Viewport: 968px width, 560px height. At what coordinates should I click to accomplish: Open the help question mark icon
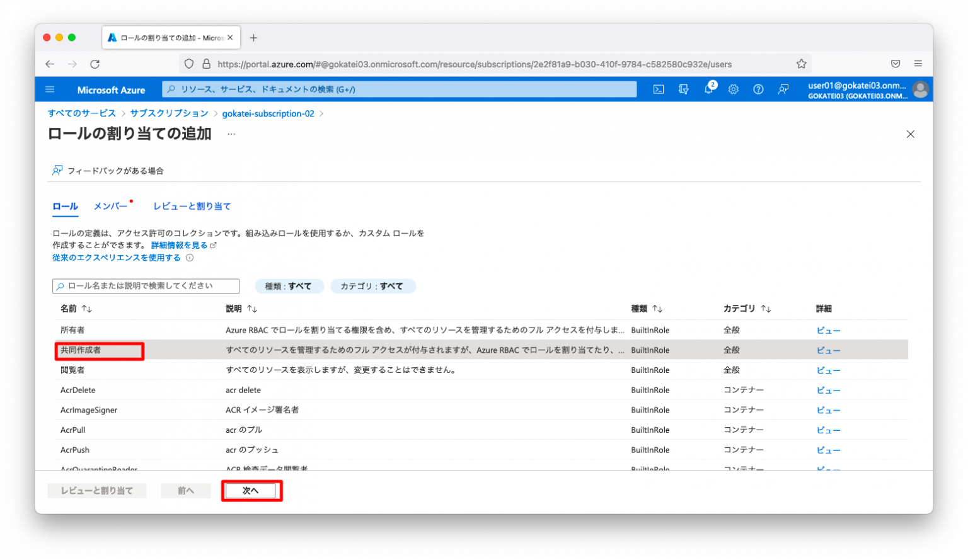point(758,89)
